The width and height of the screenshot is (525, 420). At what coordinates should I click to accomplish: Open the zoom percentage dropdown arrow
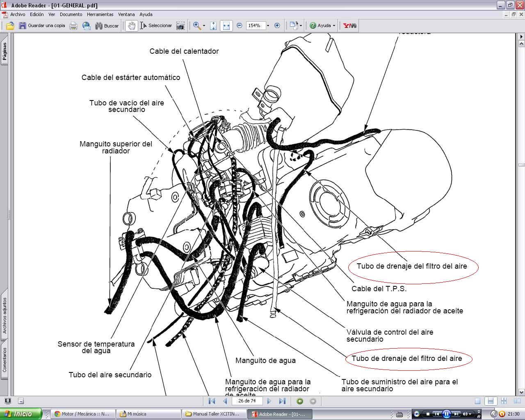point(268,25)
